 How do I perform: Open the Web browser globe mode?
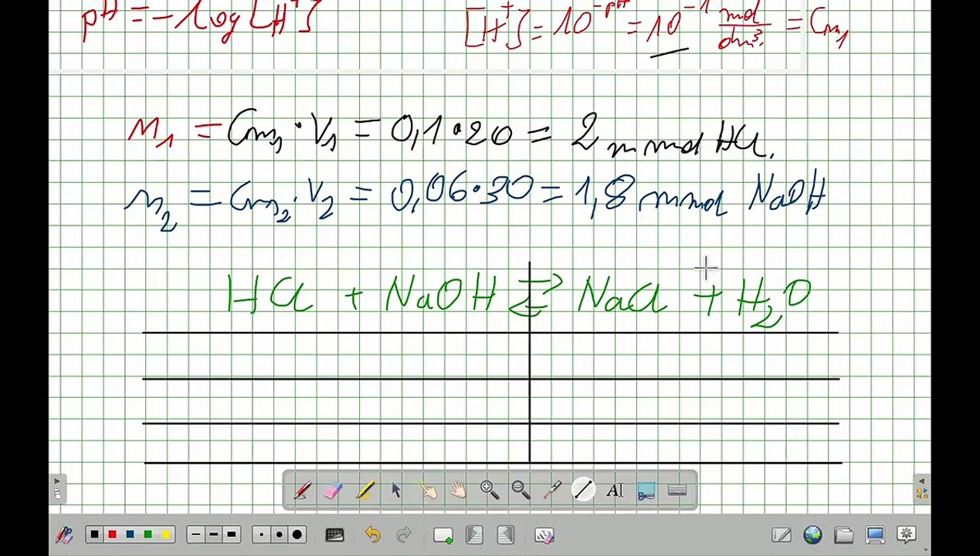tap(812, 534)
